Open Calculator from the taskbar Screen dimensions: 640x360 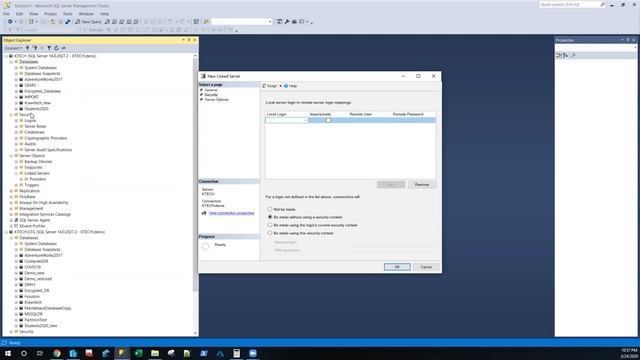(x=236, y=353)
